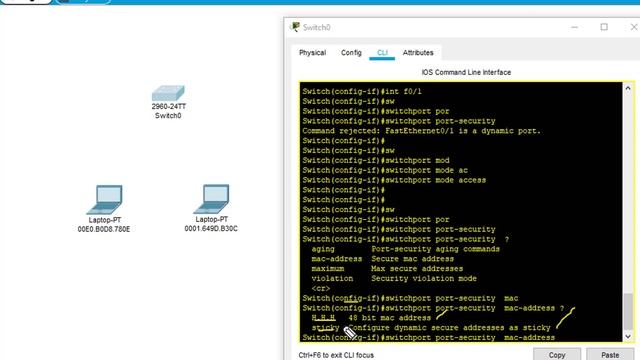The width and height of the screenshot is (640, 360).
Task: Select the laptop labeled 00E0.B0D8.780E
Action: [x=105, y=200]
